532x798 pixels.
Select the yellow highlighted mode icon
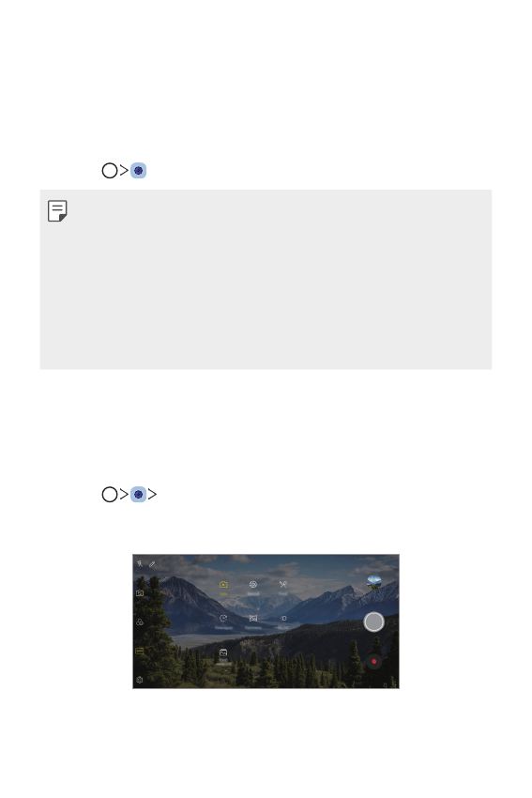140,651
